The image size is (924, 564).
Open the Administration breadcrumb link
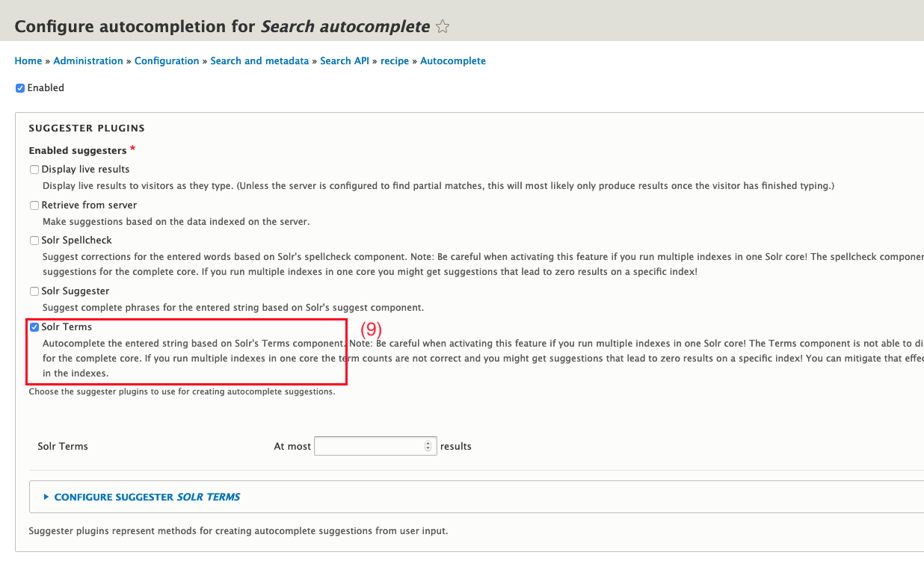click(88, 61)
